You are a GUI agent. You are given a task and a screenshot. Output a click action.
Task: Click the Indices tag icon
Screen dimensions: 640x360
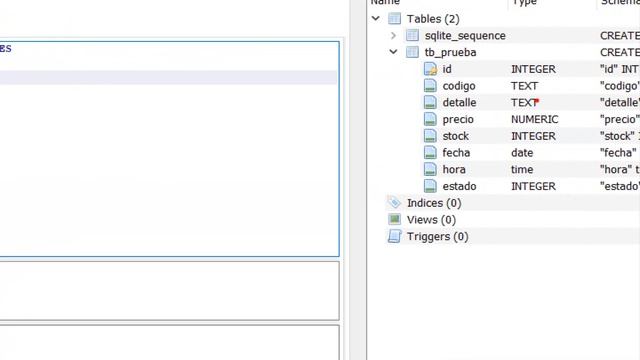394,202
